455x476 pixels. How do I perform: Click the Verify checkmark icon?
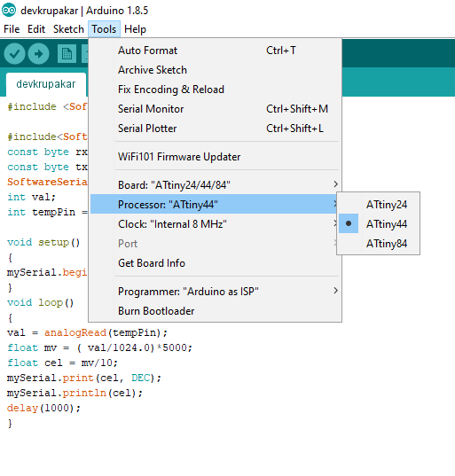pos(14,54)
